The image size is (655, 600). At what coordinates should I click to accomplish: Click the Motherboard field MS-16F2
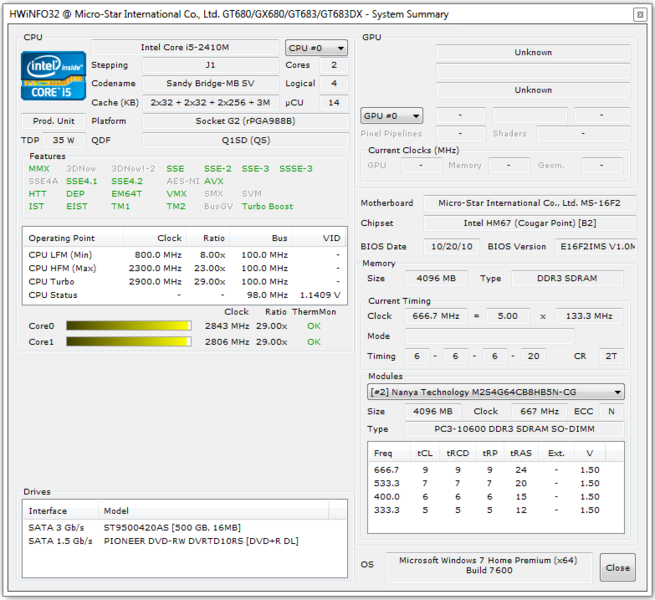pos(530,203)
